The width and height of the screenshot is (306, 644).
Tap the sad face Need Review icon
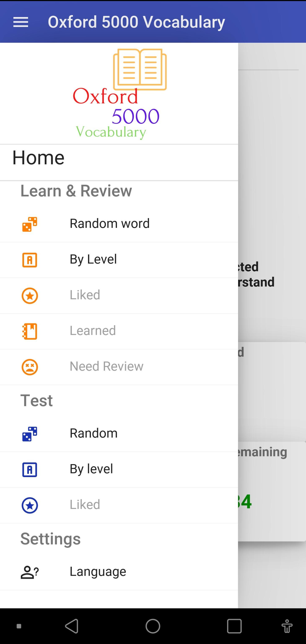click(30, 367)
